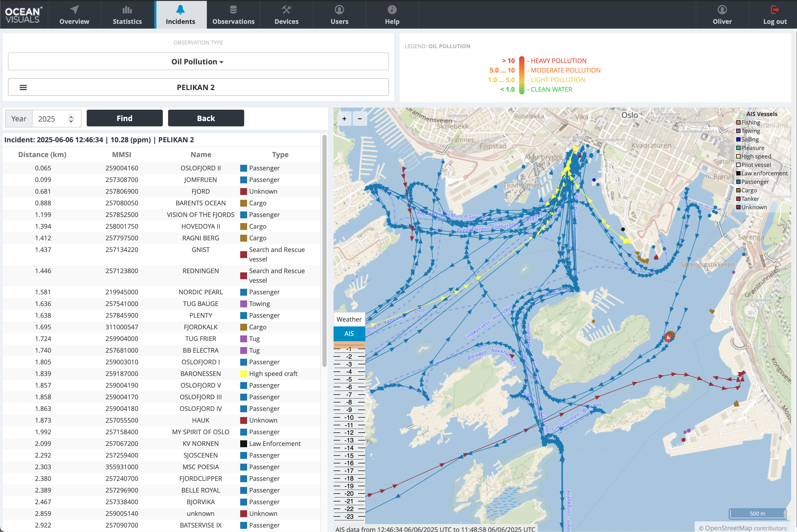Click -10 on the time slider
This screenshot has width=797, height=532.
click(x=349, y=418)
